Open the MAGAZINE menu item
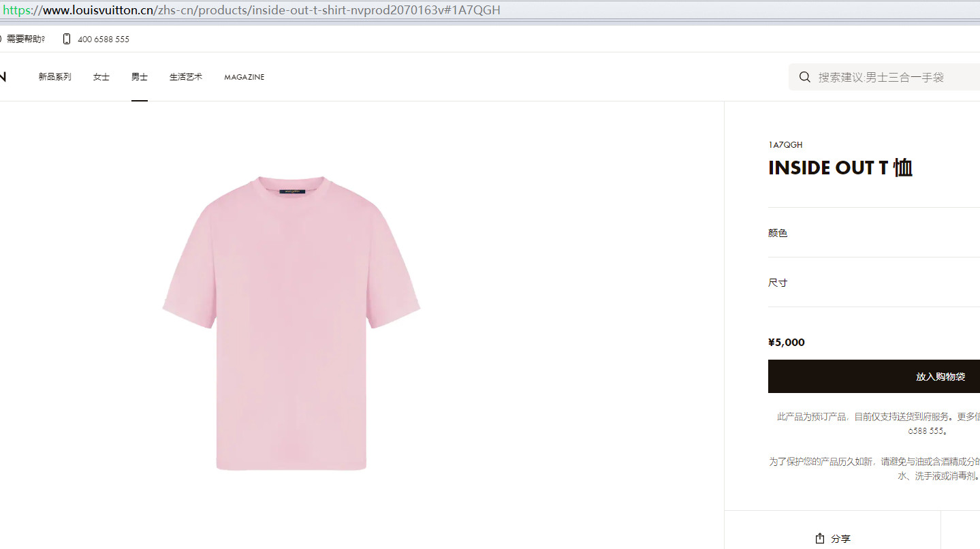The width and height of the screenshot is (980, 549). coord(244,77)
